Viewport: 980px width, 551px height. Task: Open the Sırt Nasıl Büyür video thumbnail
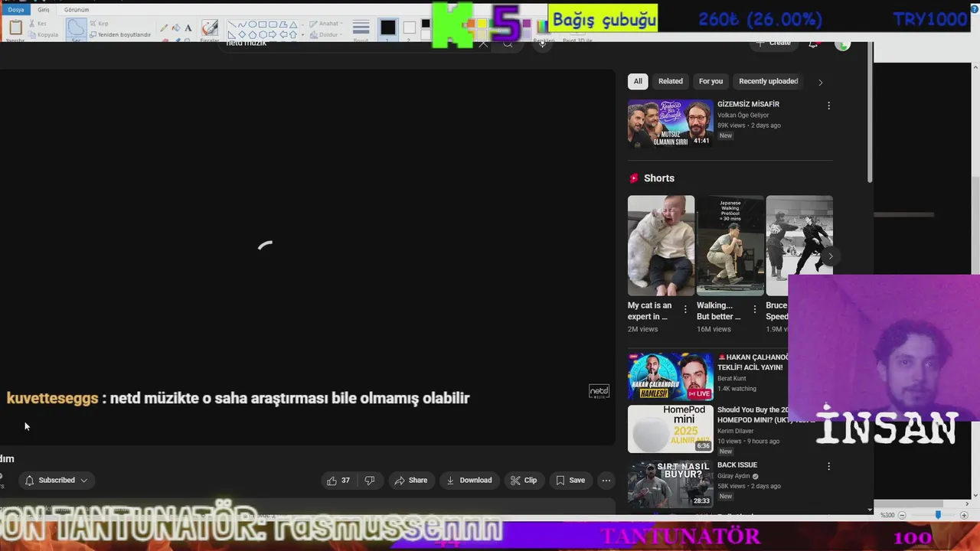670,484
